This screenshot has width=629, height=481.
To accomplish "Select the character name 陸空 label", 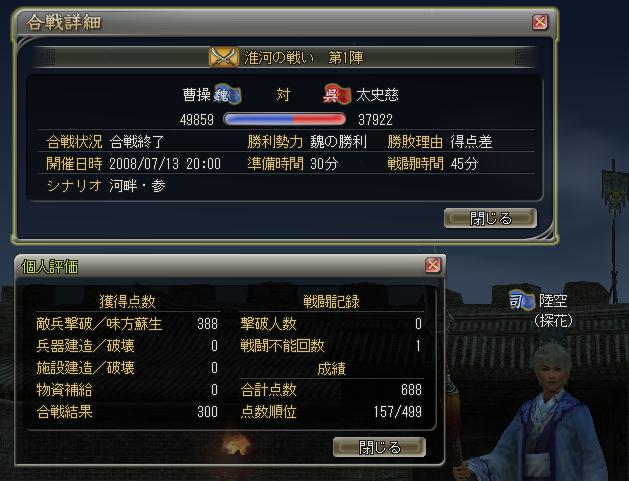I will 552,300.
